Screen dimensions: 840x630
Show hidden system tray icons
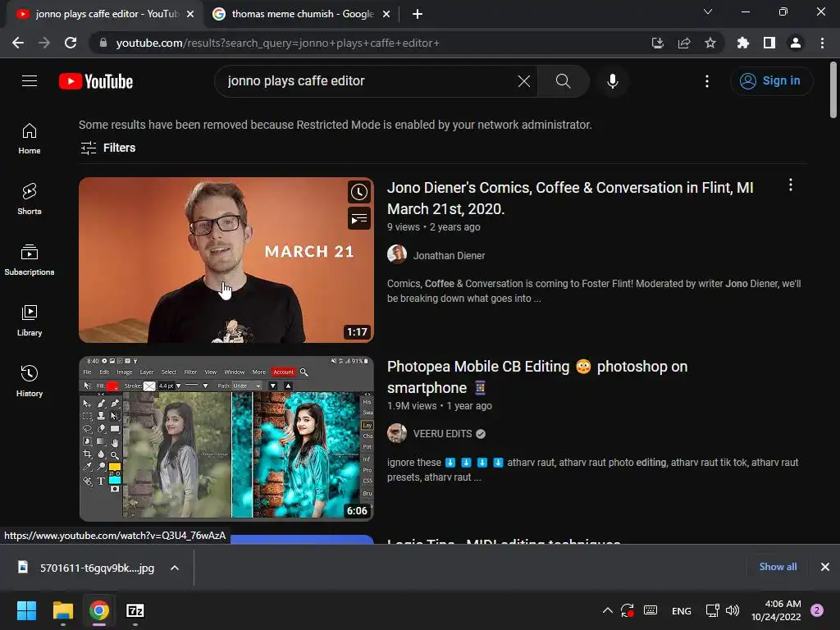tap(607, 610)
